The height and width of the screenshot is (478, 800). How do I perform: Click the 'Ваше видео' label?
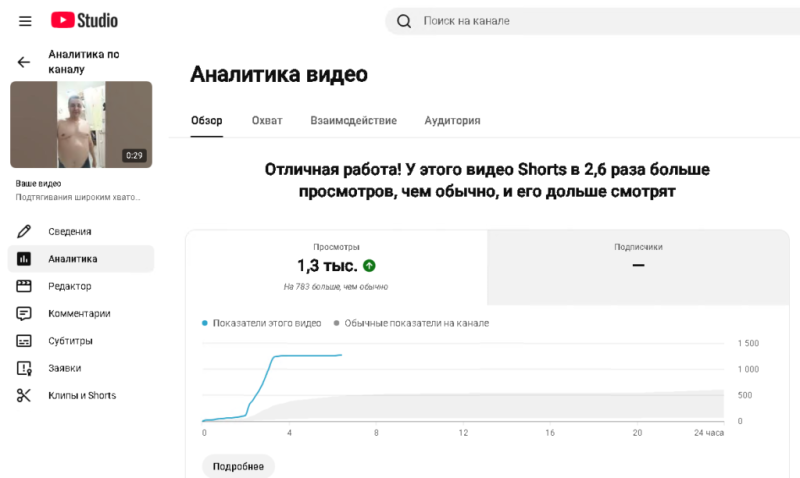point(38,184)
